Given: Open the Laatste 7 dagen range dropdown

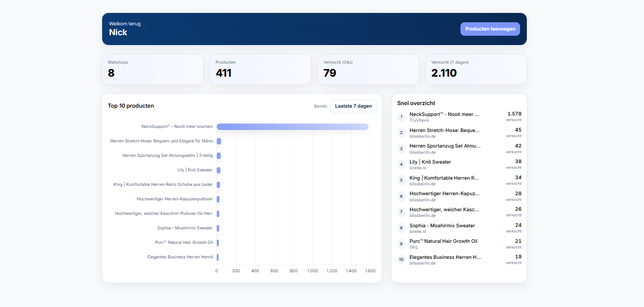Looking at the screenshot, I should pos(353,106).
